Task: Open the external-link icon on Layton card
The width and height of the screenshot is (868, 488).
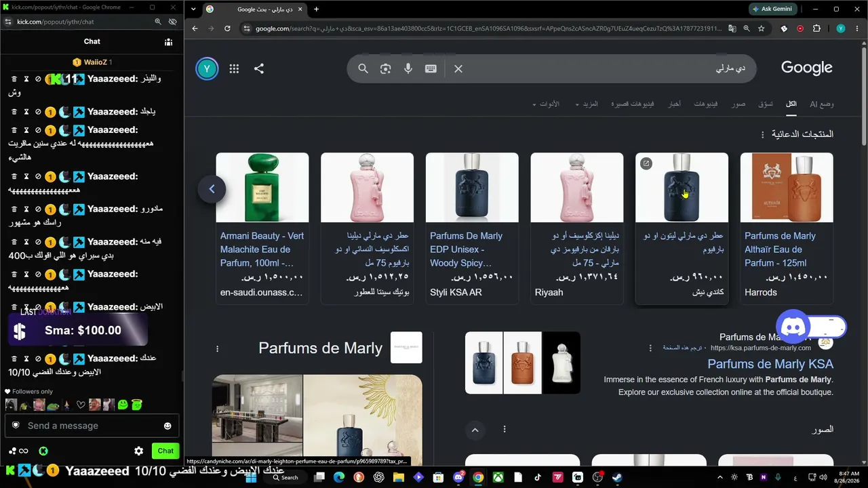Action: [x=646, y=163]
